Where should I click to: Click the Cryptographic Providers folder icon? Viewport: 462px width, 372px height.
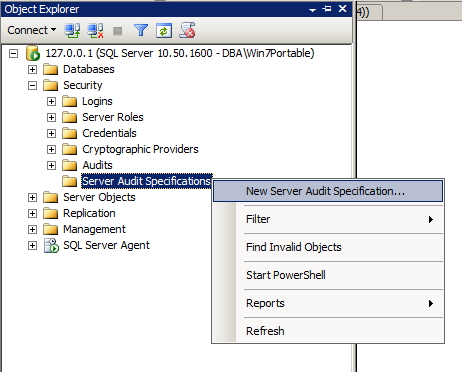[70, 149]
